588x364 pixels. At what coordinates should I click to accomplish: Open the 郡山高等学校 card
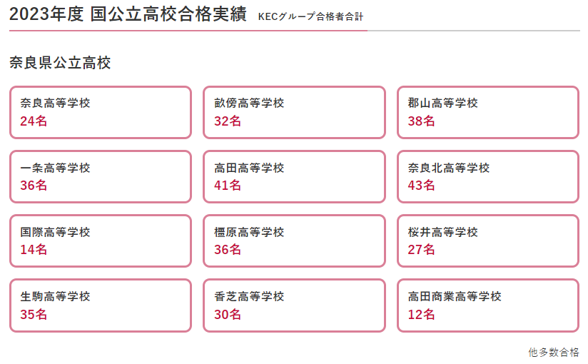click(488, 112)
